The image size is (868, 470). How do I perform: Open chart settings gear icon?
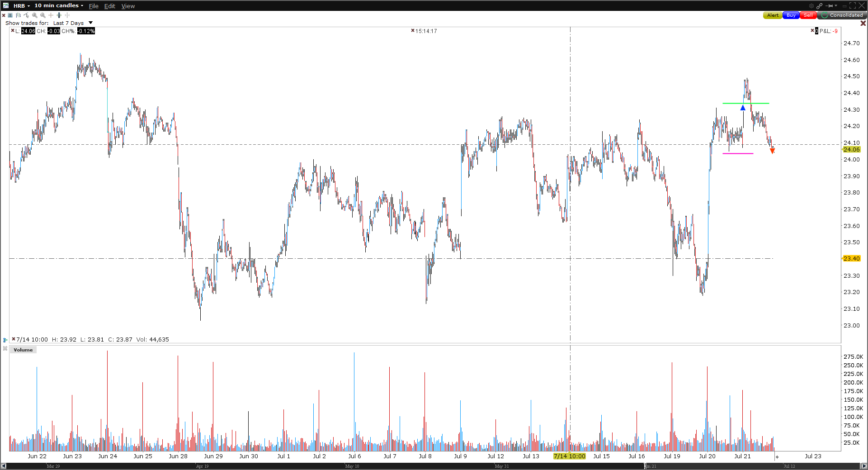tap(811, 6)
